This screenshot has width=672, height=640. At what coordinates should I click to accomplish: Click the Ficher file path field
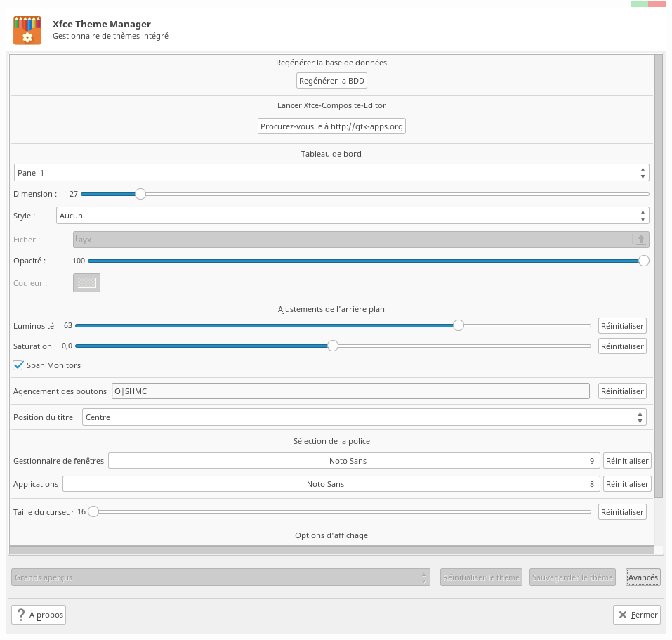[x=361, y=240]
